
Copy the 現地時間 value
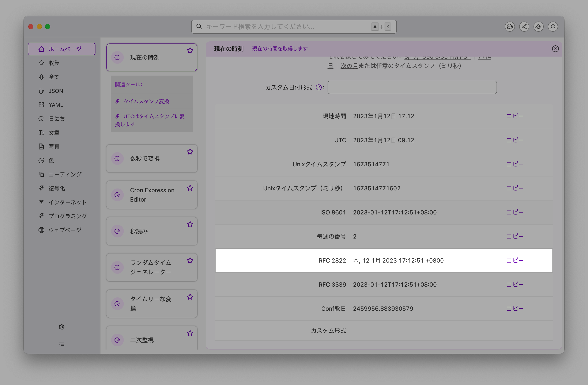coord(515,116)
